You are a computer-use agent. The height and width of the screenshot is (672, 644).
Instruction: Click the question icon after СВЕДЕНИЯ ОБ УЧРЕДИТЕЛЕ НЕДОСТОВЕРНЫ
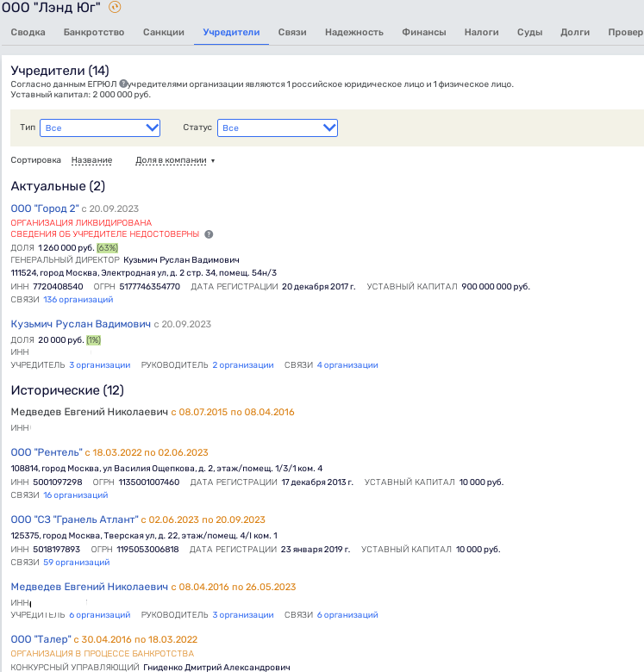(209, 234)
